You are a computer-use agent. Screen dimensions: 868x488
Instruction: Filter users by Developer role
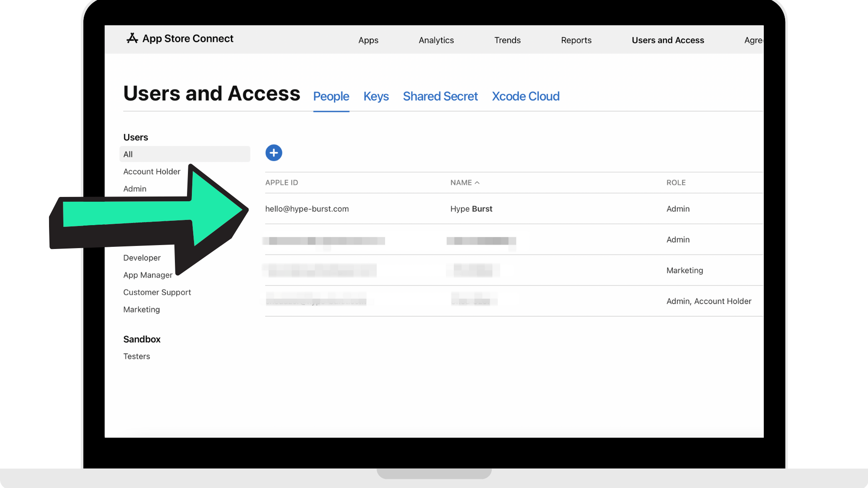(141, 258)
